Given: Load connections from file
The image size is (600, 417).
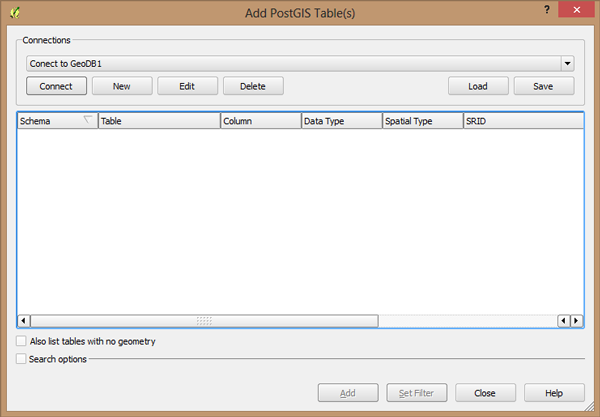Looking at the screenshot, I should click(x=478, y=86).
